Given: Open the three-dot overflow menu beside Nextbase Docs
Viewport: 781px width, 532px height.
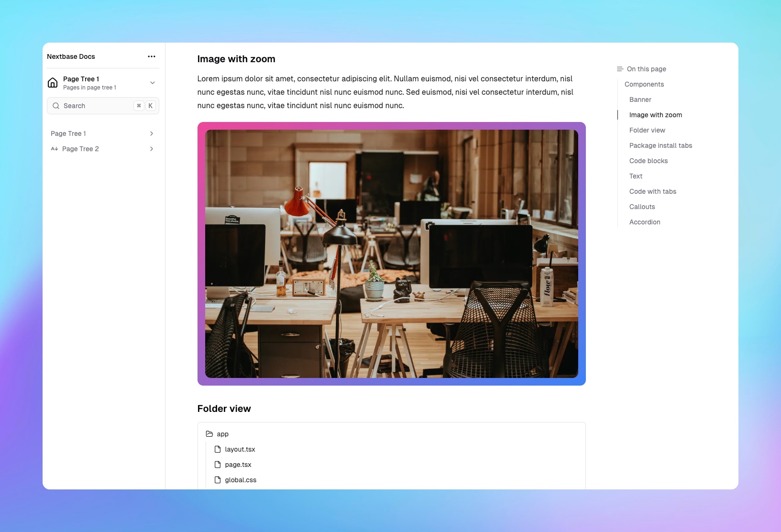Looking at the screenshot, I should pos(152,56).
